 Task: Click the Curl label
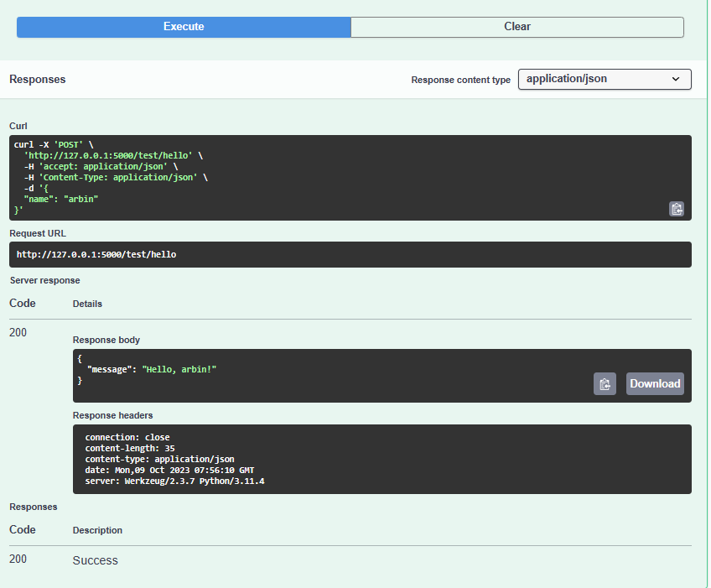pyautogui.click(x=18, y=126)
